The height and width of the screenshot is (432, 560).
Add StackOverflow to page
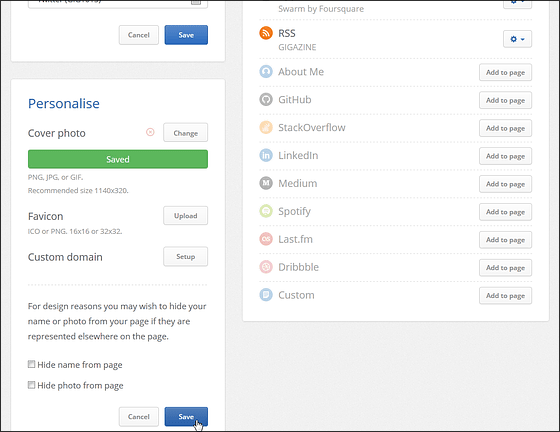[x=505, y=128]
